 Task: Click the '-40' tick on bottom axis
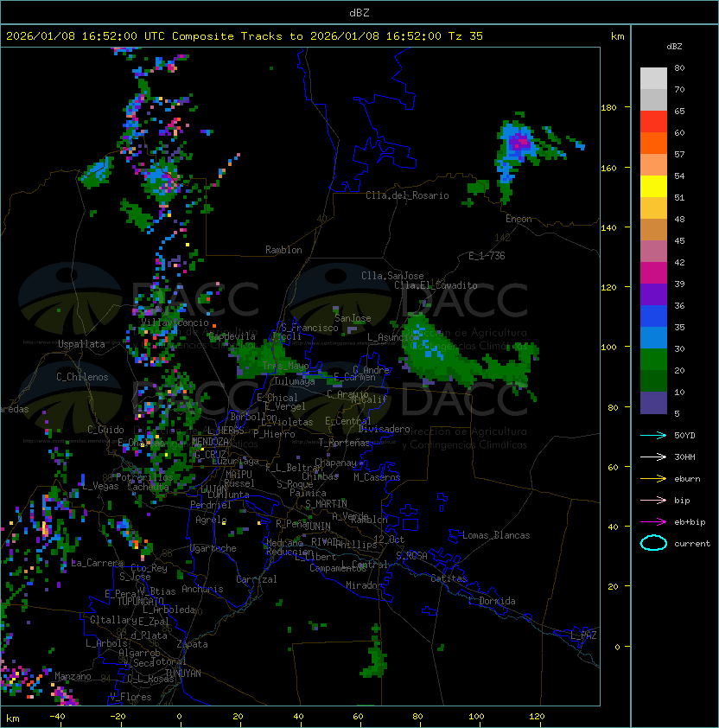(x=57, y=717)
